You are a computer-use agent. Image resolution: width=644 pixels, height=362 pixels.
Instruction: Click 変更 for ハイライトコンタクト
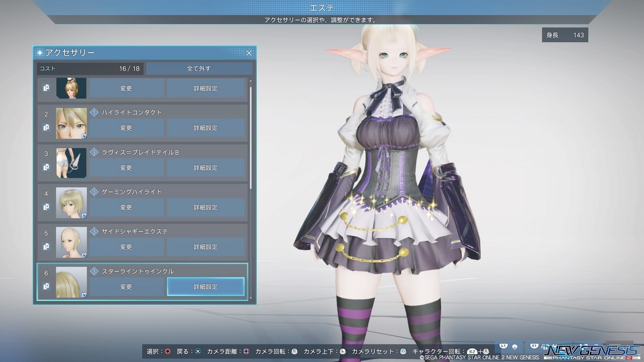click(126, 128)
